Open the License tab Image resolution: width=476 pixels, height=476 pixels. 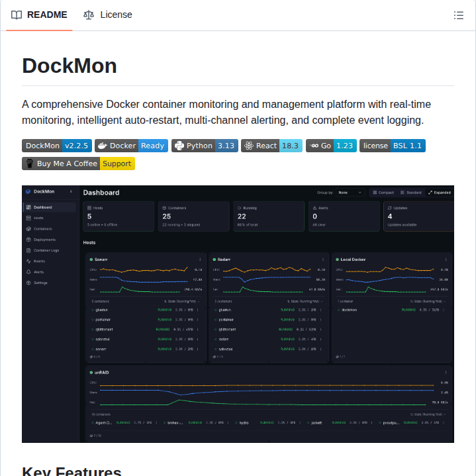pos(108,15)
